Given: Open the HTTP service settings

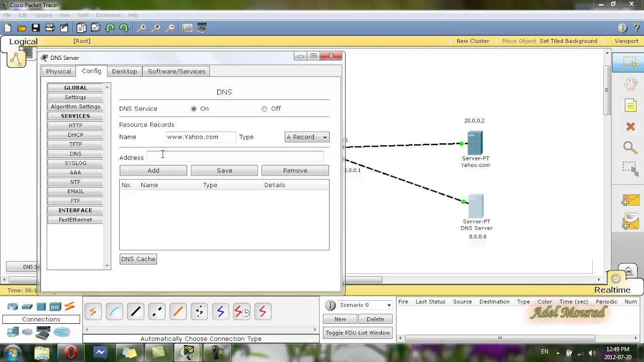Looking at the screenshot, I should pos(75,126).
